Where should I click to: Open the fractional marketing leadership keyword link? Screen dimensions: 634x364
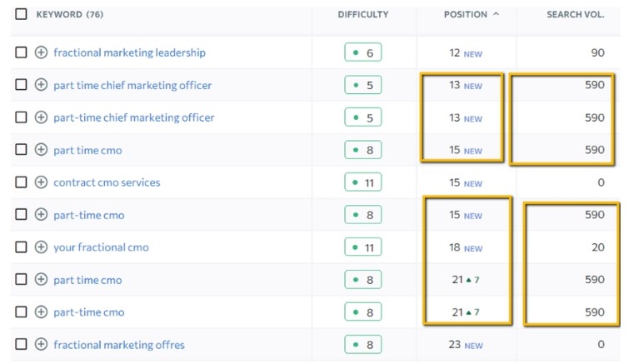(129, 52)
